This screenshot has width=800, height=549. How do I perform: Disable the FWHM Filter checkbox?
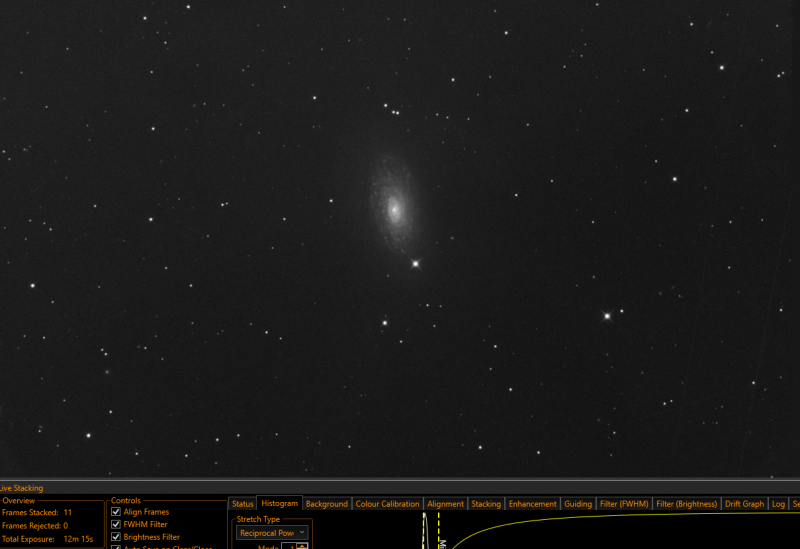(x=116, y=524)
